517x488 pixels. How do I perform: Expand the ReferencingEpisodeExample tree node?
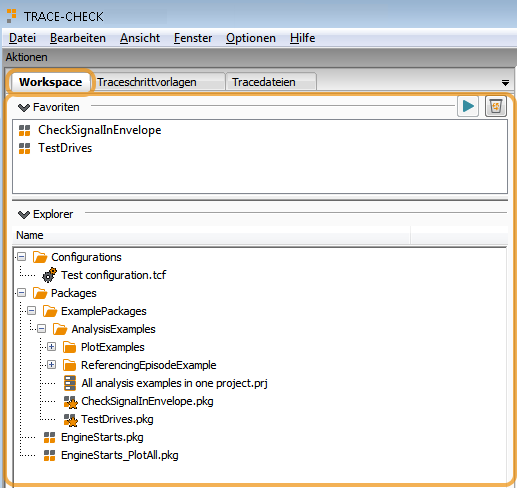click(51, 365)
